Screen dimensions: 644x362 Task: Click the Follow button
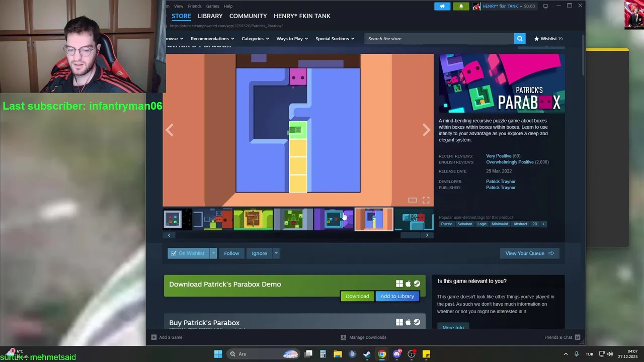pos(231,253)
